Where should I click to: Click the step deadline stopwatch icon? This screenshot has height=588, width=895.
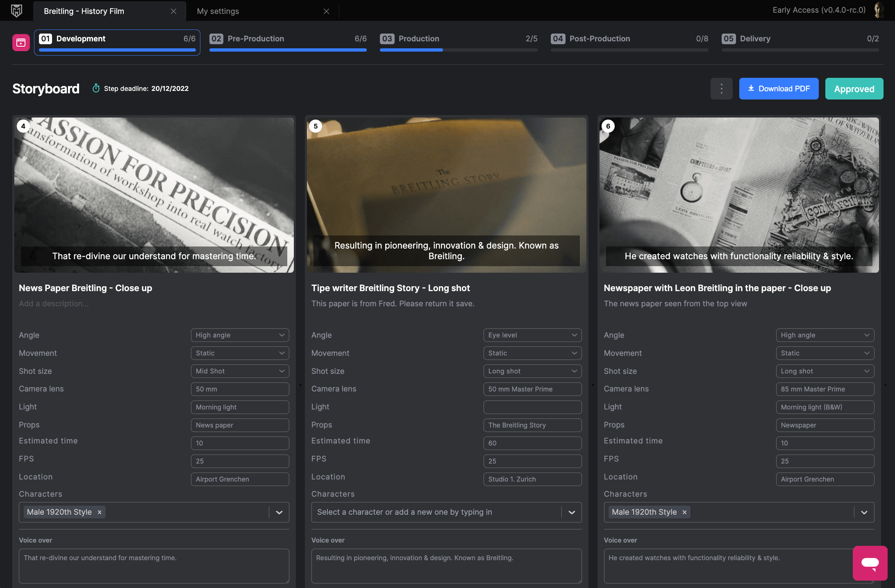click(96, 88)
